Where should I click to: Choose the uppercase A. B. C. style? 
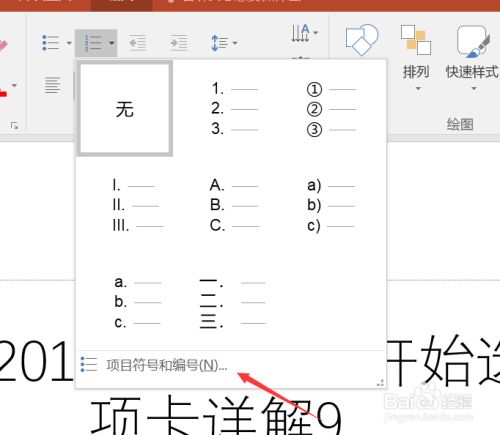click(234, 206)
